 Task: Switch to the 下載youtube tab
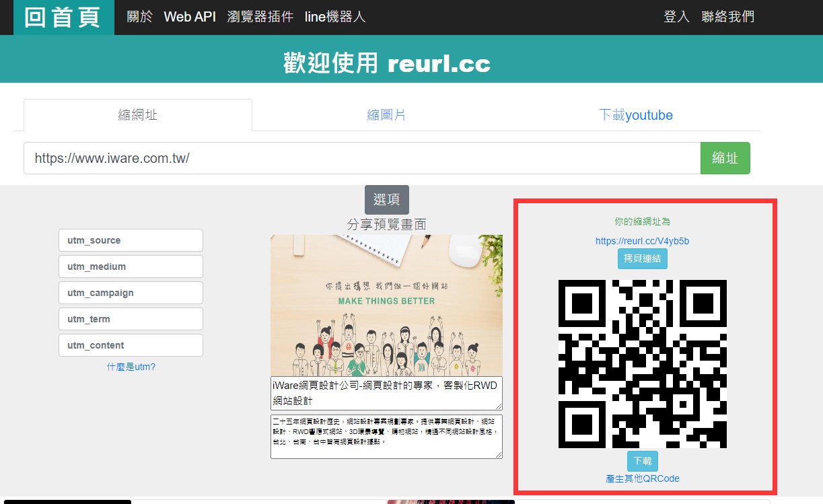(x=635, y=115)
